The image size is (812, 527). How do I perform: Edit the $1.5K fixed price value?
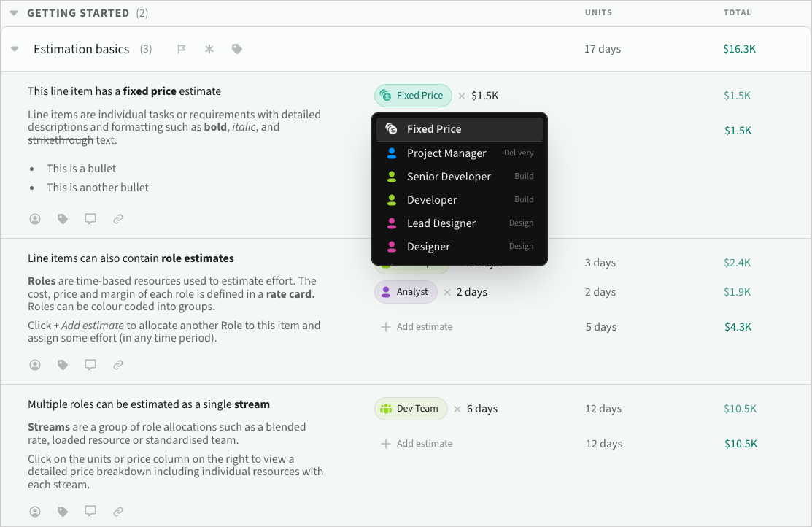pos(484,96)
